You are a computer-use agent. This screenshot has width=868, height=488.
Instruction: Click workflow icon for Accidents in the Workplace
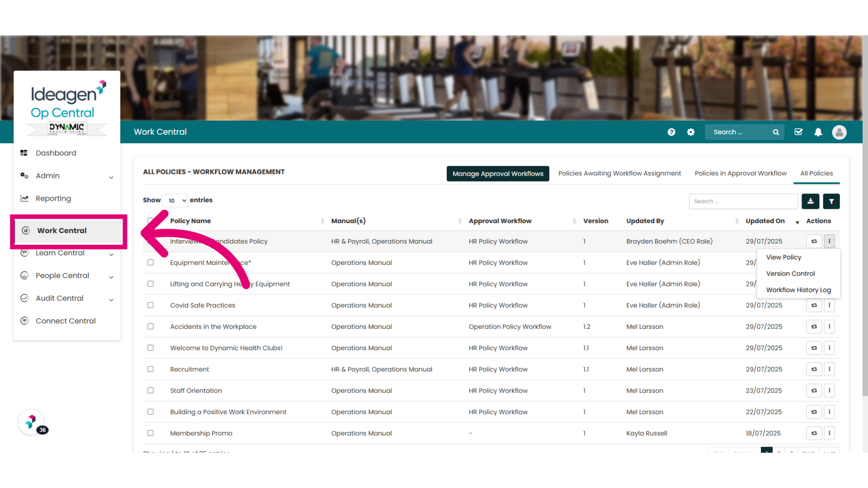tap(814, 326)
